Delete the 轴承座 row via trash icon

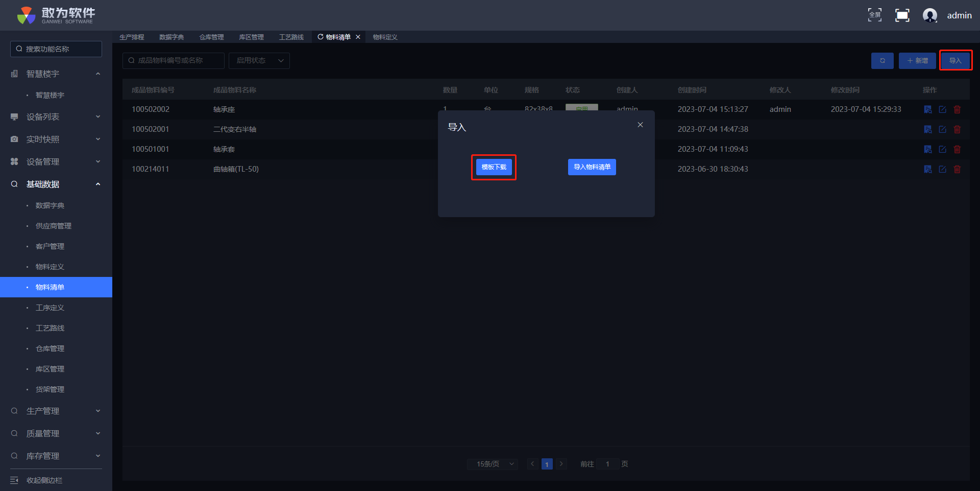click(x=957, y=109)
